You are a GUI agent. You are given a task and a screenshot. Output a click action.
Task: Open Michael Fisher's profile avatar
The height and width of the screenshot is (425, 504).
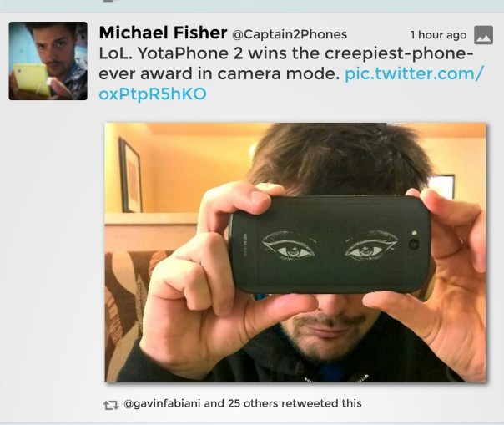[48, 61]
